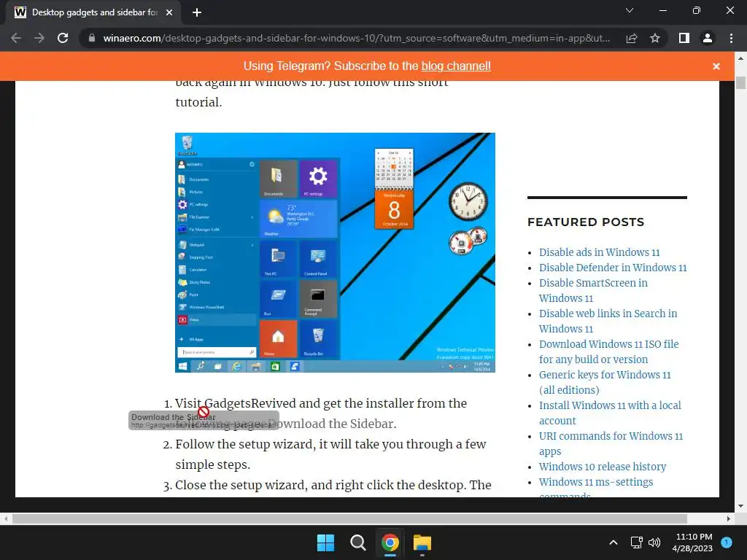Image resolution: width=747 pixels, height=560 pixels.
Task: Open the network status tray icon
Action: coord(636,542)
